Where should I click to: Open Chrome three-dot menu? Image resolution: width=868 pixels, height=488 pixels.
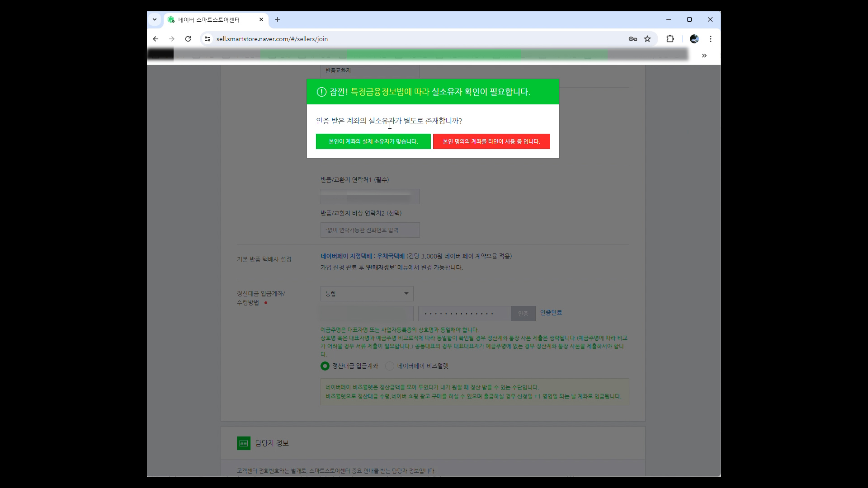[711, 39]
